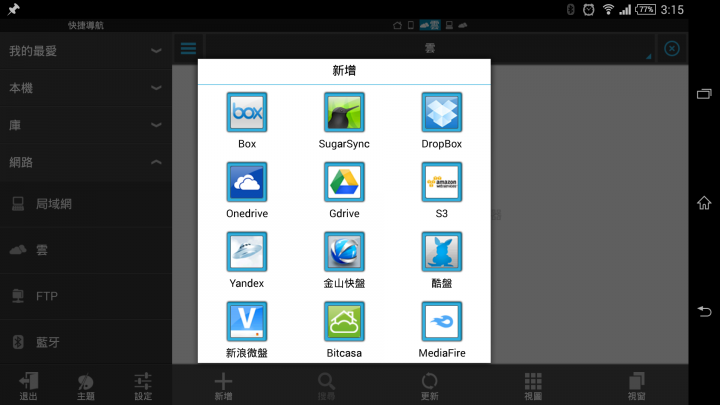Screen dimensions: 720x405
Task: Select Bitcasa cloud service
Action: (344, 321)
